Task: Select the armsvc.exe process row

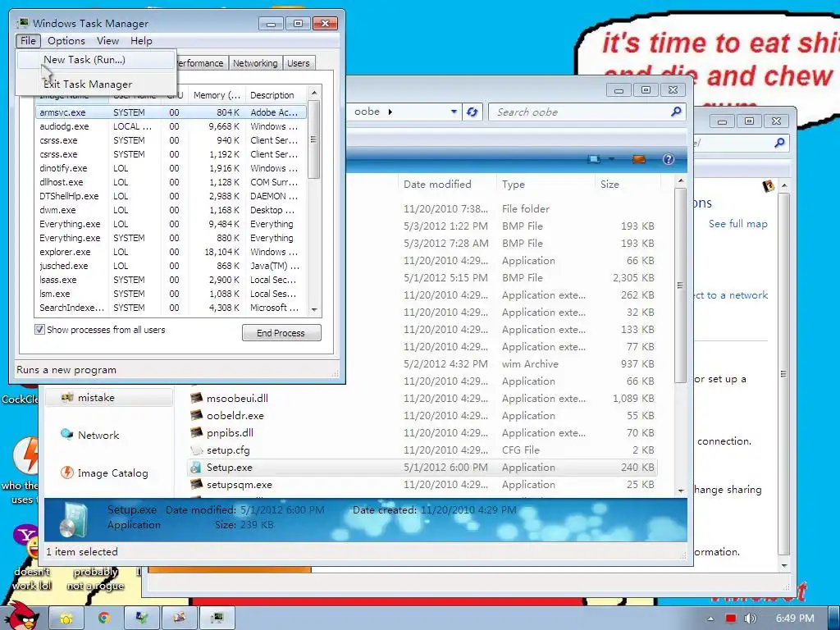Action: click(171, 112)
